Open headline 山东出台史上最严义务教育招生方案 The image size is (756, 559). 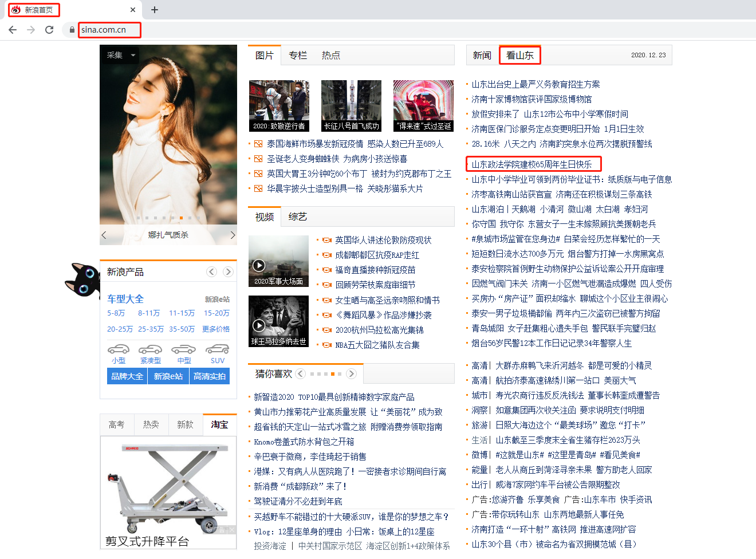(536, 85)
